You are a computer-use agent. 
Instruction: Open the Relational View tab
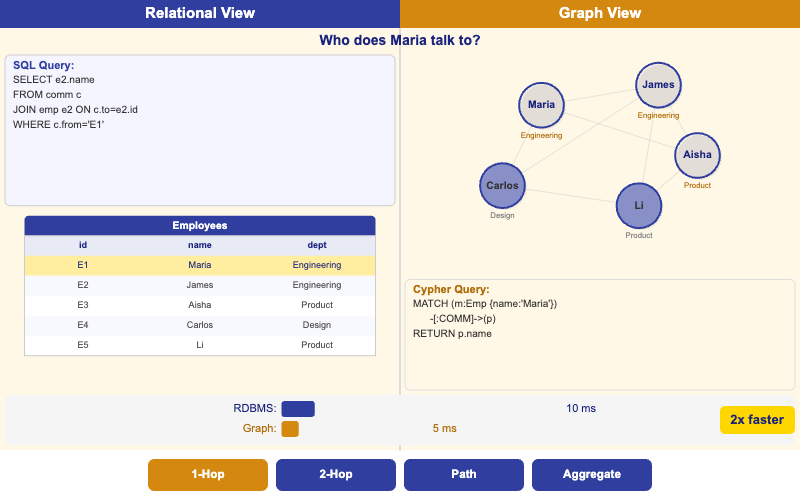200,14
